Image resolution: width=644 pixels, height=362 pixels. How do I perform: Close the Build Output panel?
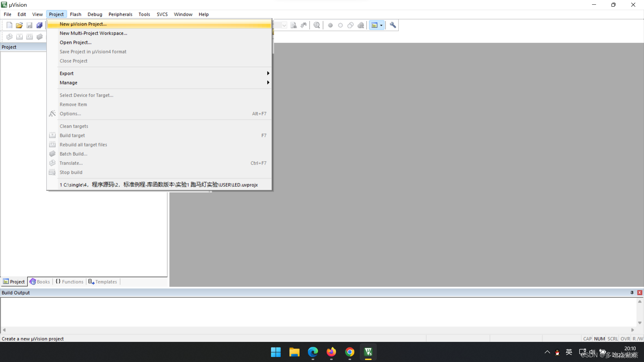coord(640,293)
